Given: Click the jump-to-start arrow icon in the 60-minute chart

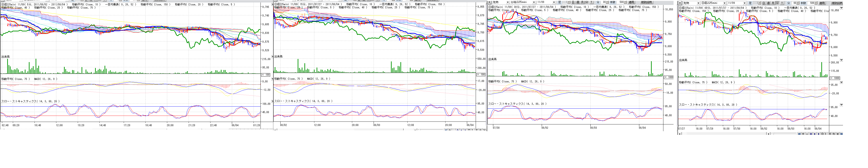Looking at the screenshot, I should [799, 134].
